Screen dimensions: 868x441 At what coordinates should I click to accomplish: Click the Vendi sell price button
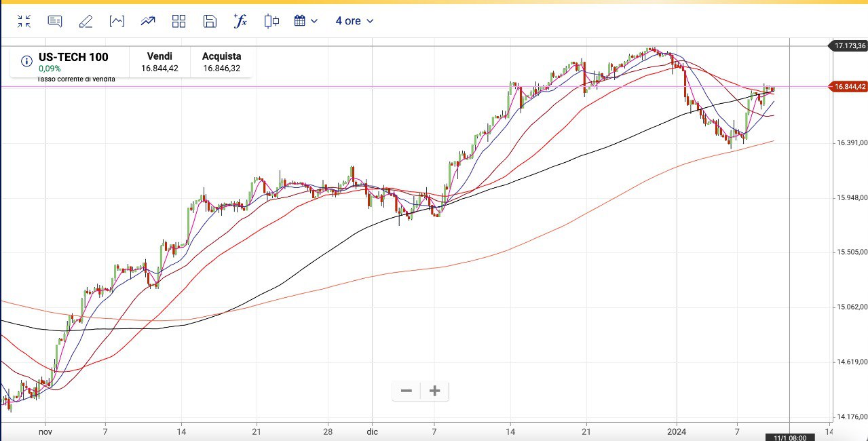click(x=159, y=62)
